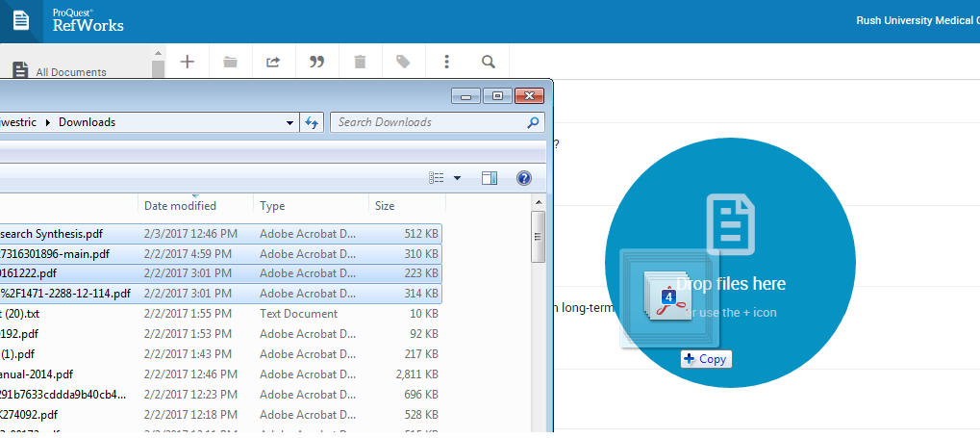
Task: Maximize the Downloads Explorer window
Action: (x=497, y=95)
